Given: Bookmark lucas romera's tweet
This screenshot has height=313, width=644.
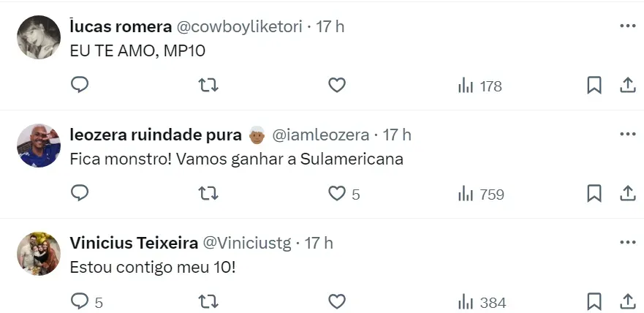Looking at the screenshot, I should (594, 86).
